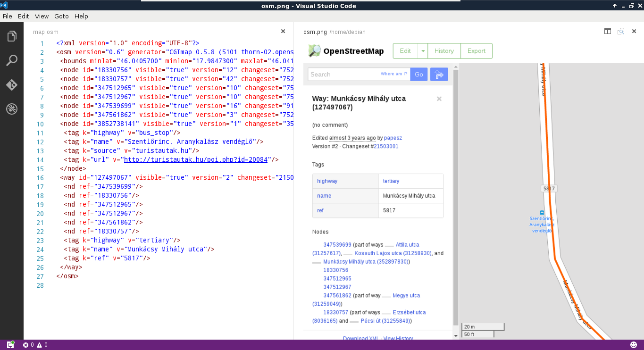Open the Search icon in activity bar
This screenshot has height=350, width=644.
point(12,60)
